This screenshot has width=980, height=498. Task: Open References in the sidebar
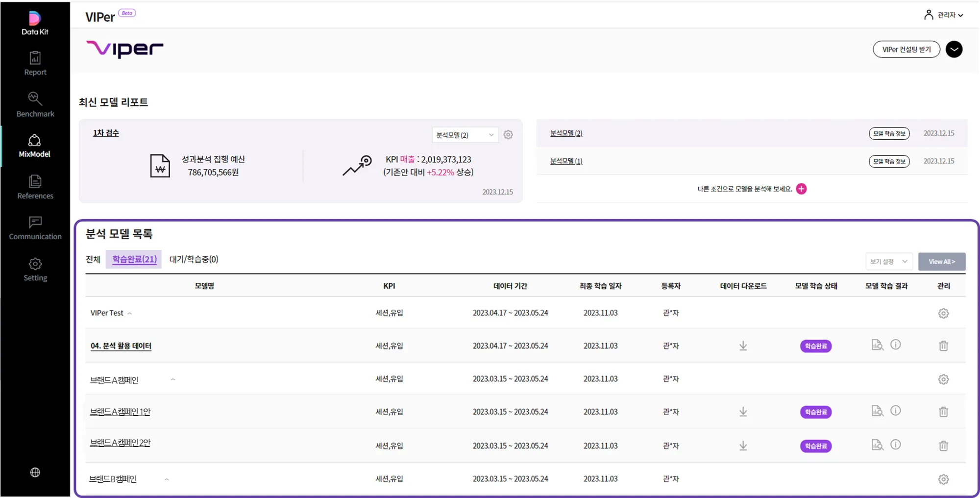(35, 187)
